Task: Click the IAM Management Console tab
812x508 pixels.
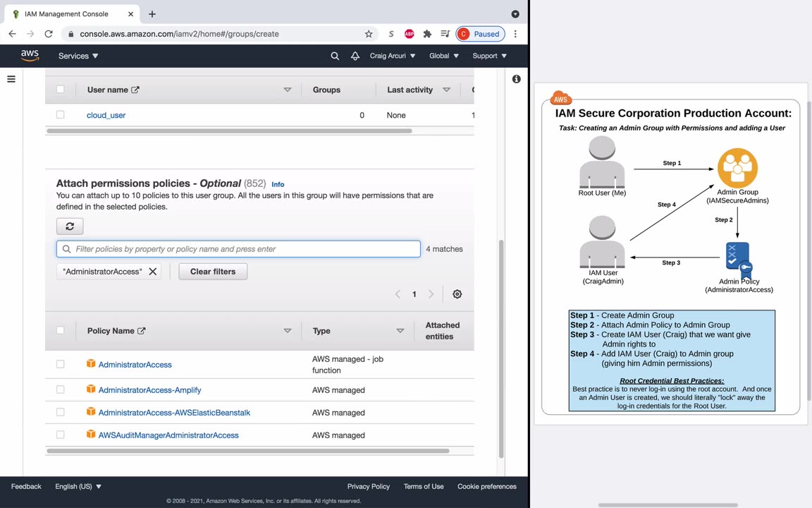Action: pos(73,14)
